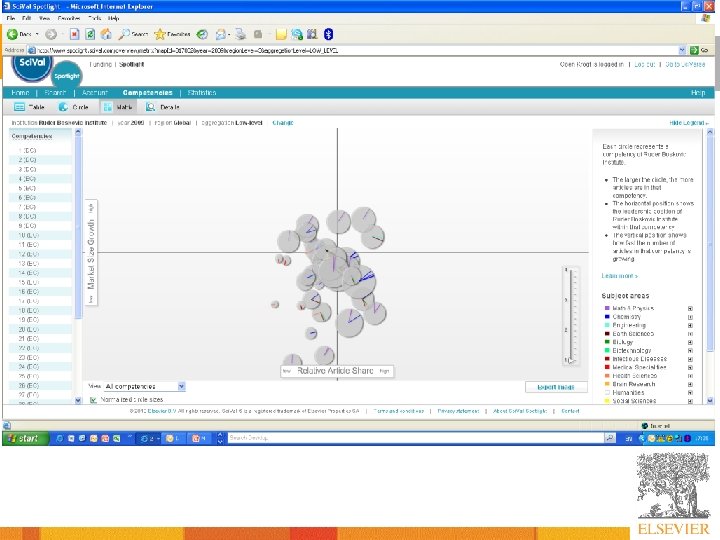Toggle Biology subject area box
720x540 pixels.
coord(690,343)
